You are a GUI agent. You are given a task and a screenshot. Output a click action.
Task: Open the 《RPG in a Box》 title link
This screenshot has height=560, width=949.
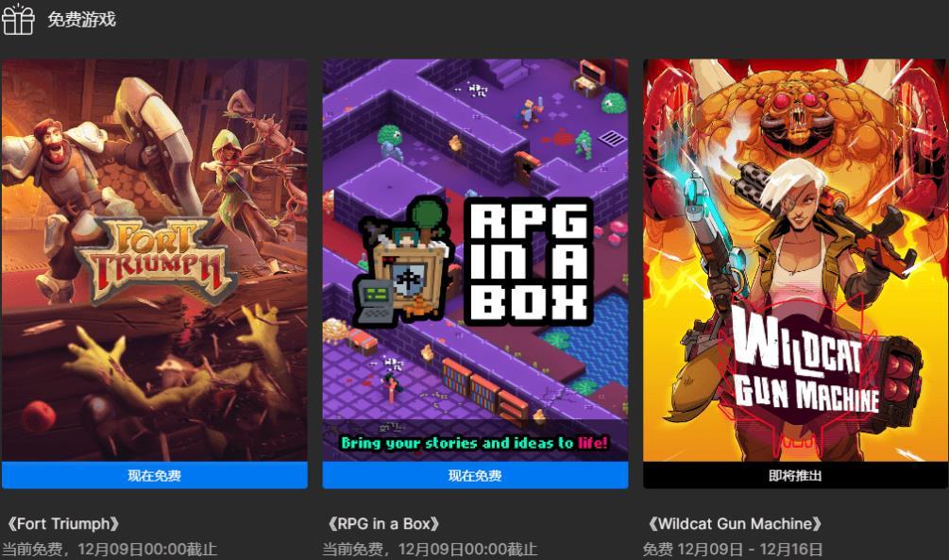[382, 524]
